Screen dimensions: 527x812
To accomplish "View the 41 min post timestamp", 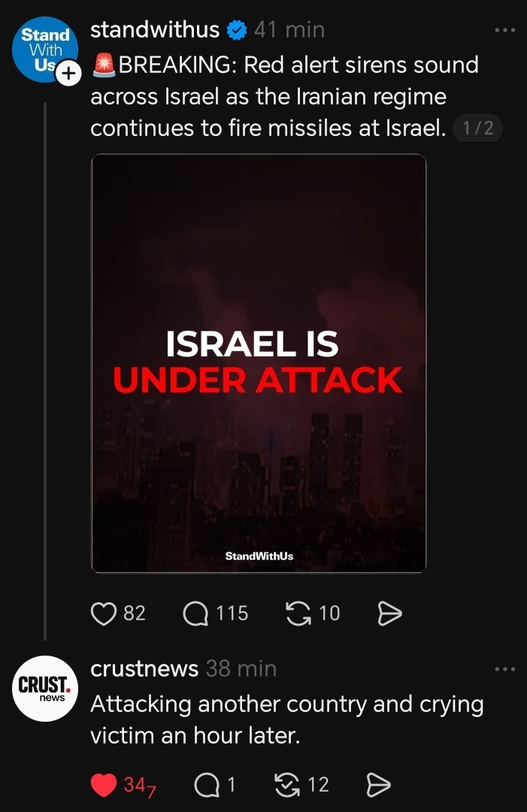I will pyautogui.click(x=289, y=29).
